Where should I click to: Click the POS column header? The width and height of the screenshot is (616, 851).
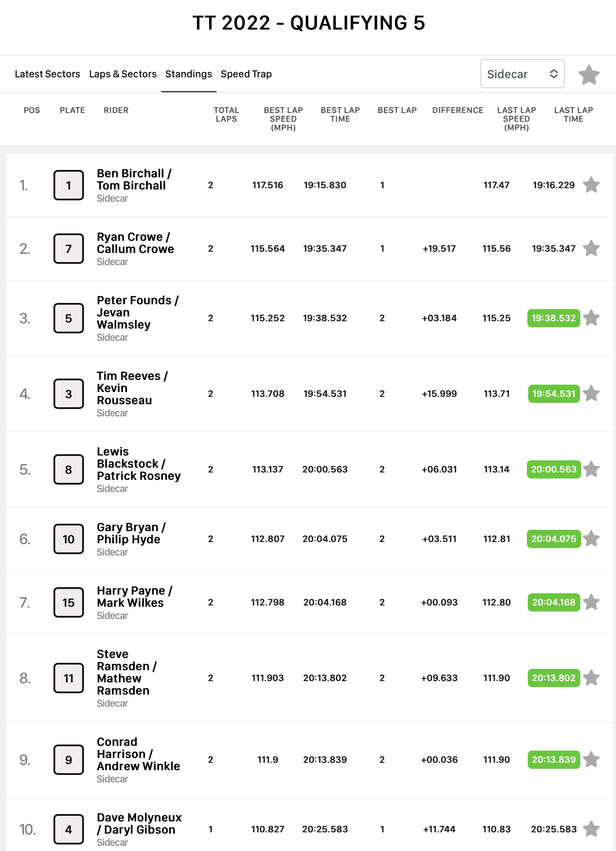(32, 110)
